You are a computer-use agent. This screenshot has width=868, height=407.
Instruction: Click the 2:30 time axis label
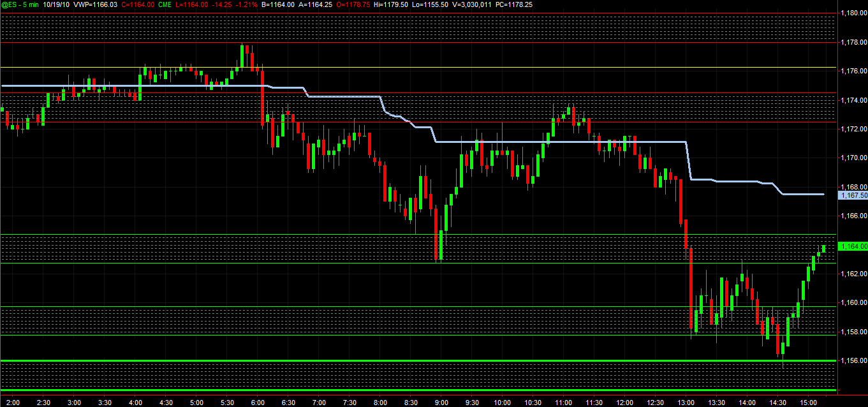[43, 403]
